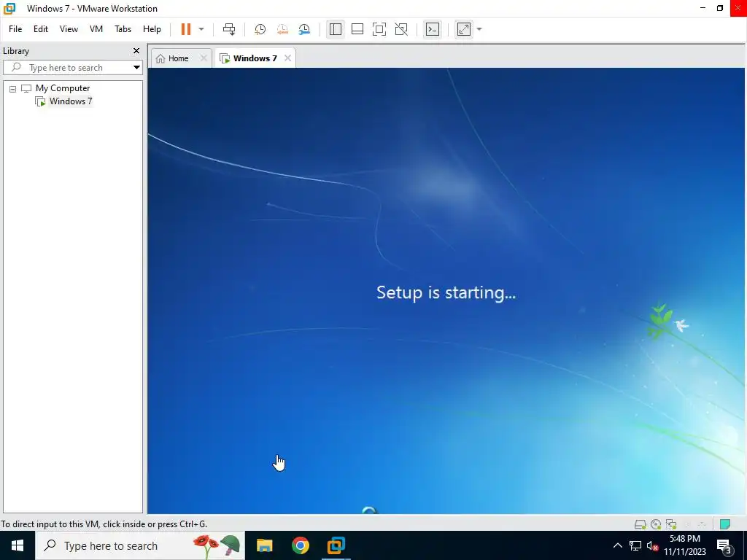Revert the VM to its previous snapshot
Viewport: 747px width, 560px height.
pos(282,29)
